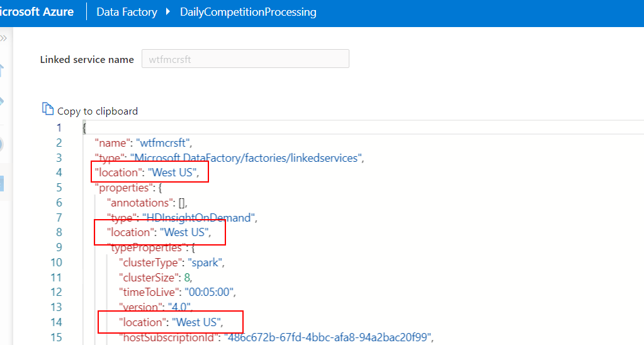Click the "version" key

tap(140, 307)
